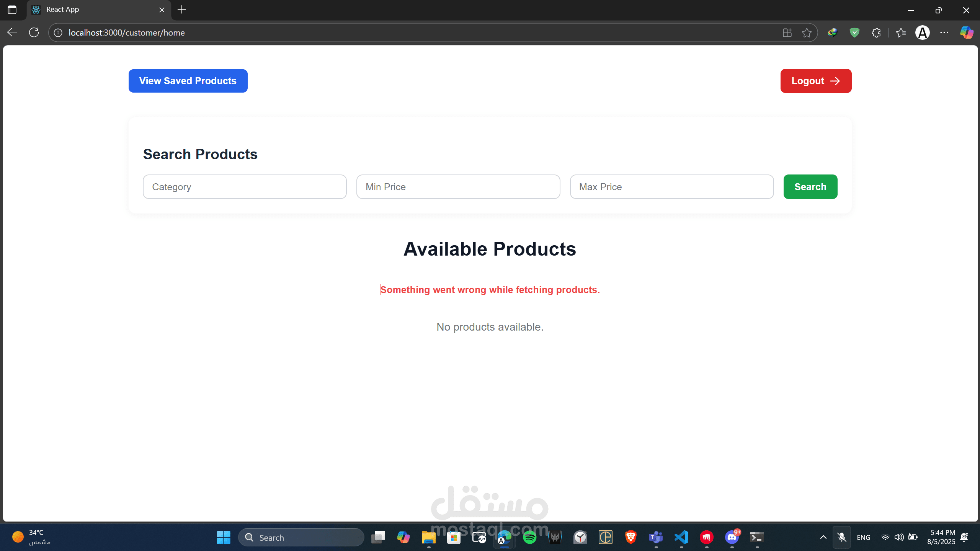Reload the page with the refresh icon

click(x=34, y=33)
